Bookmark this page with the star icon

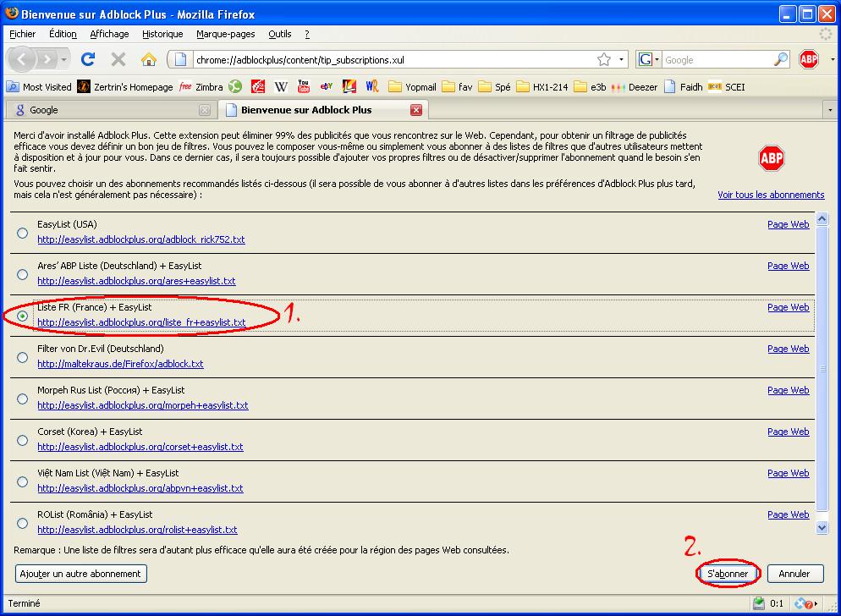[x=604, y=59]
